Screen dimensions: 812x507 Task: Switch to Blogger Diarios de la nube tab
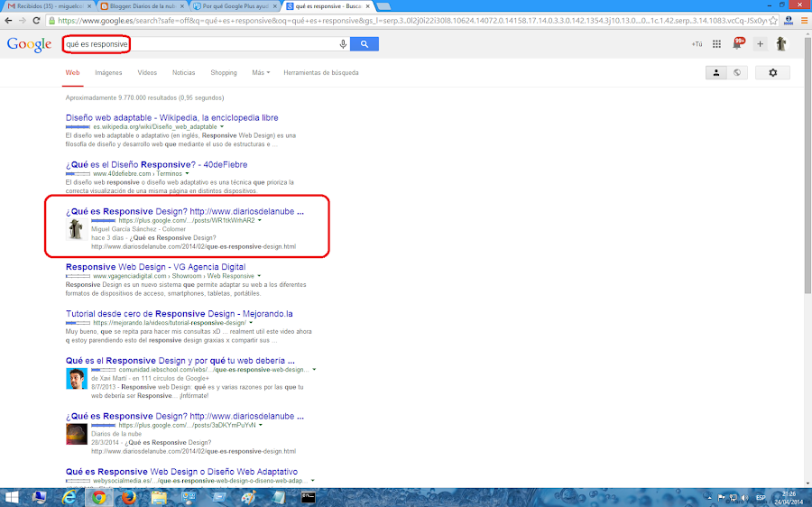point(142,6)
